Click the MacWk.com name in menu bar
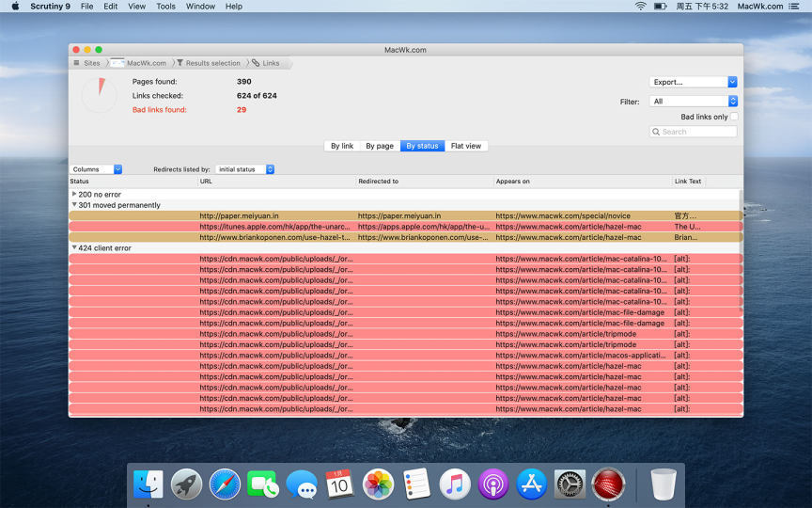The width and height of the screenshot is (812, 508). tap(760, 7)
